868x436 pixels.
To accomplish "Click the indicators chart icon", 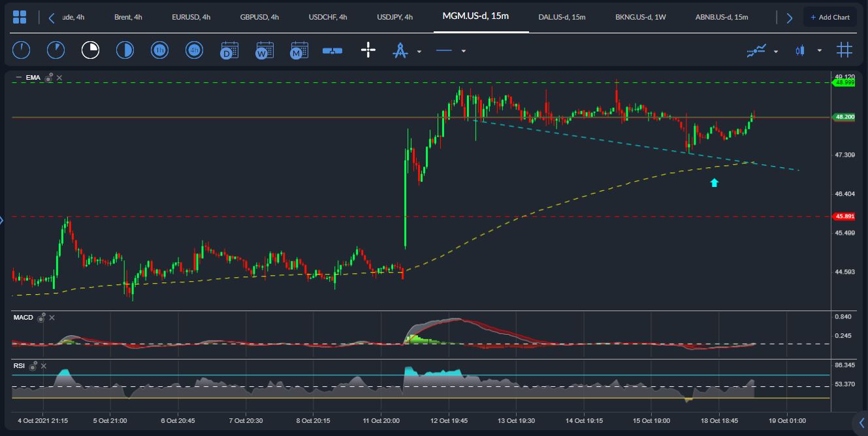I will pos(756,50).
